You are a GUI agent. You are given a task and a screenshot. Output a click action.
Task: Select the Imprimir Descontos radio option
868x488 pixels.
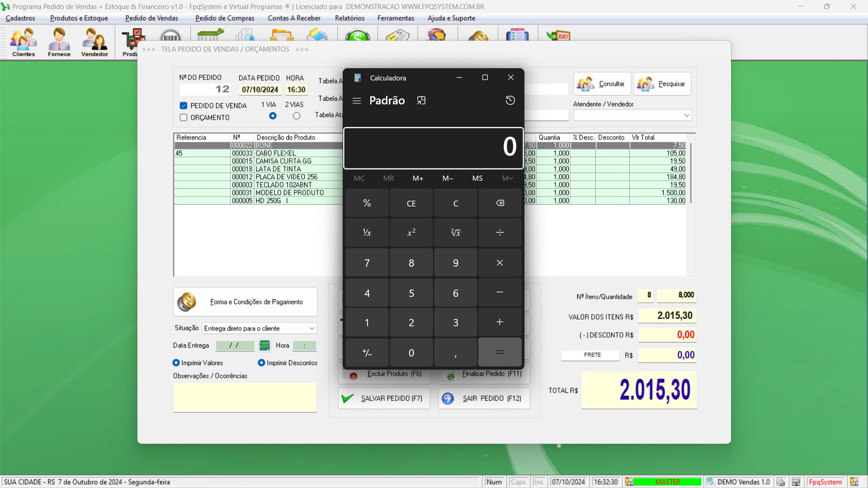(x=261, y=362)
